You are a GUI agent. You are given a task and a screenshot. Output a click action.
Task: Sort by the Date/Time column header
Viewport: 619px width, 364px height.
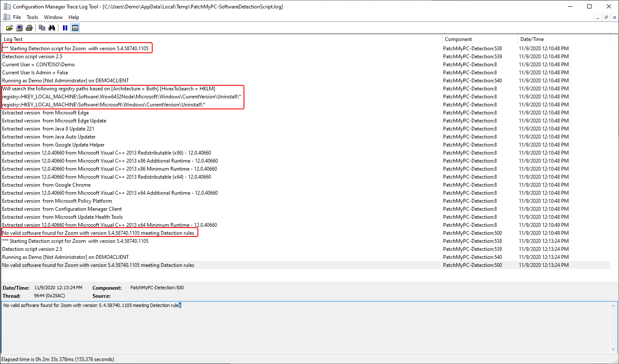(x=564, y=39)
